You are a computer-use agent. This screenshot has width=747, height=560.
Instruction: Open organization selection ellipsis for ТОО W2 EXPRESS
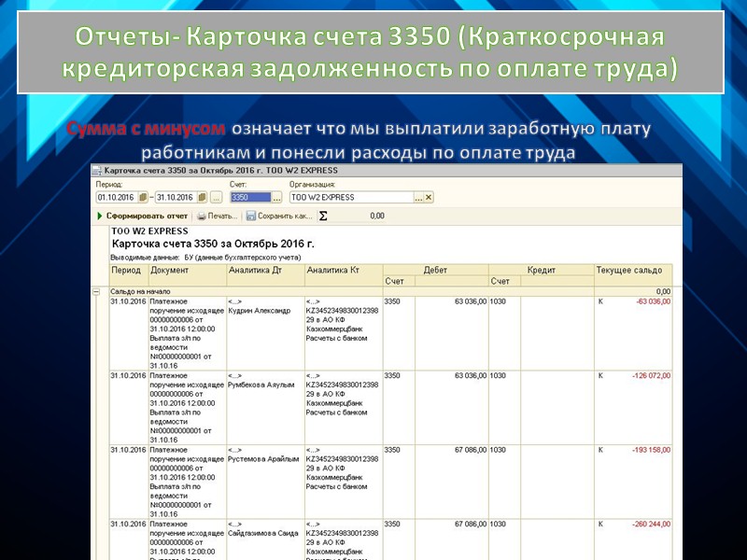418,197
